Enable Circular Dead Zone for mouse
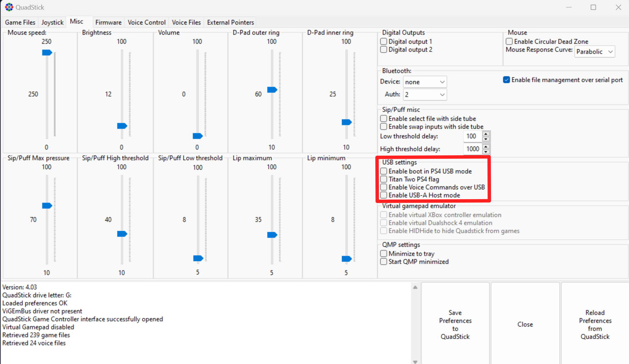This screenshot has width=629, height=364. click(509, 41)
